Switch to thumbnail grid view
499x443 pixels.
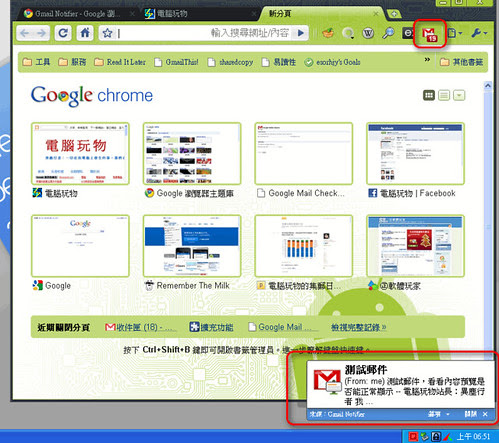(x=429, y=95)
